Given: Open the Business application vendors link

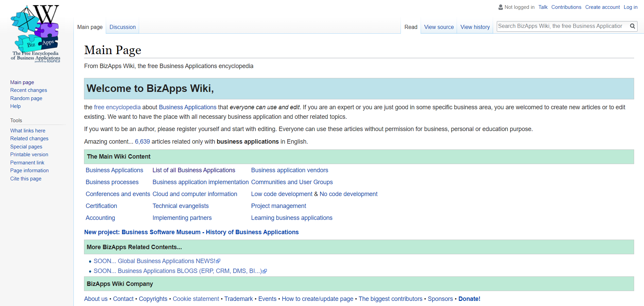Looking at the screenshot, I should click(x=289, y=170).
